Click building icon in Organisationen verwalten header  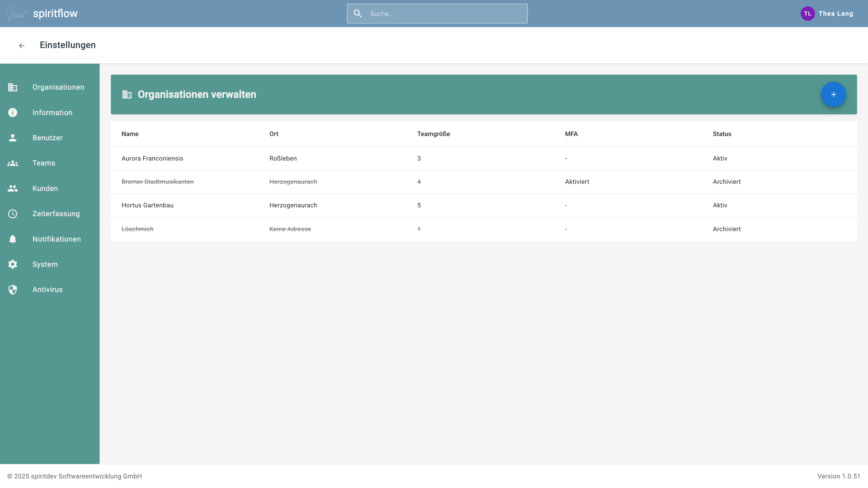tap(127, 94)
